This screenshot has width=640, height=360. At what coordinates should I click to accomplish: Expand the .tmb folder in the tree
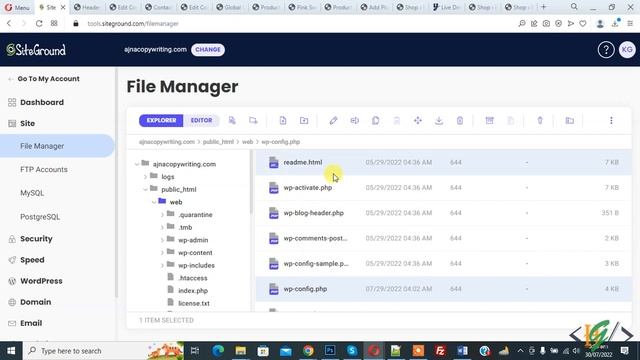(x=162, y=227)
